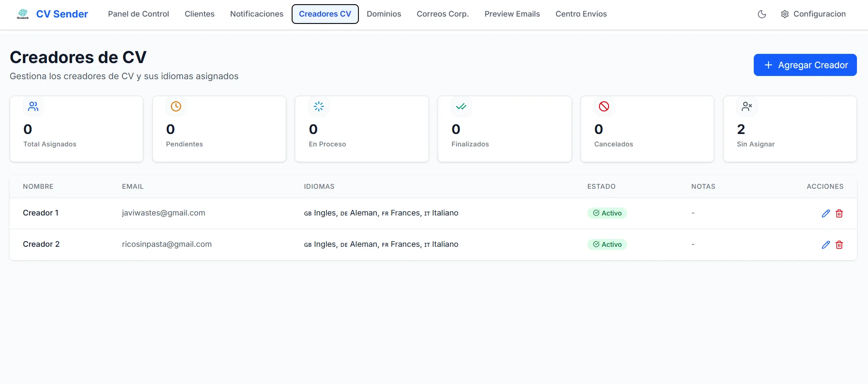This screenshot has width=868, height=384.
Task: Delete Creador 1 with trash icon
Action: click(x=839, y=213)
